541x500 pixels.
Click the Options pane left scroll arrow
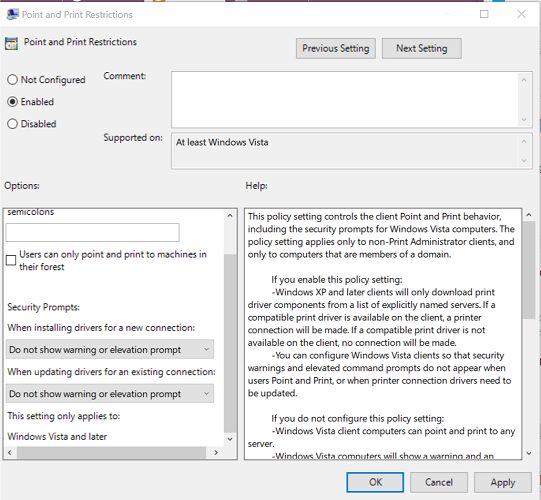coord(10,452)
